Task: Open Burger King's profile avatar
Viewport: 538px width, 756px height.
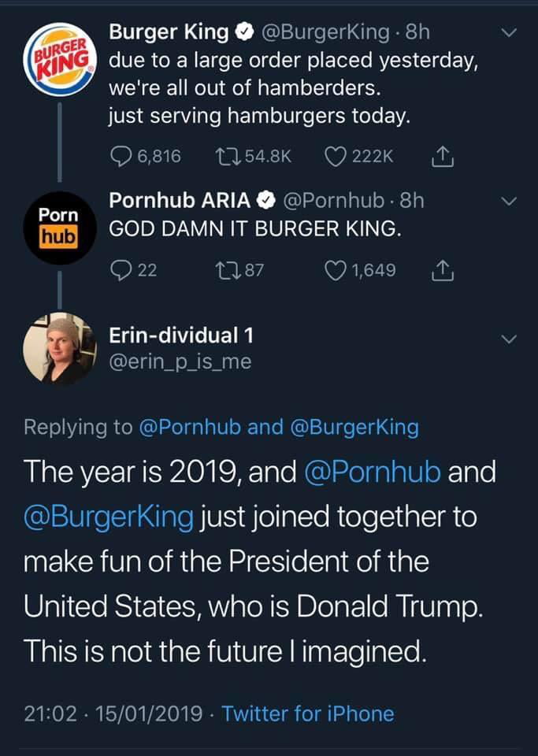Action: coord(61,61)
